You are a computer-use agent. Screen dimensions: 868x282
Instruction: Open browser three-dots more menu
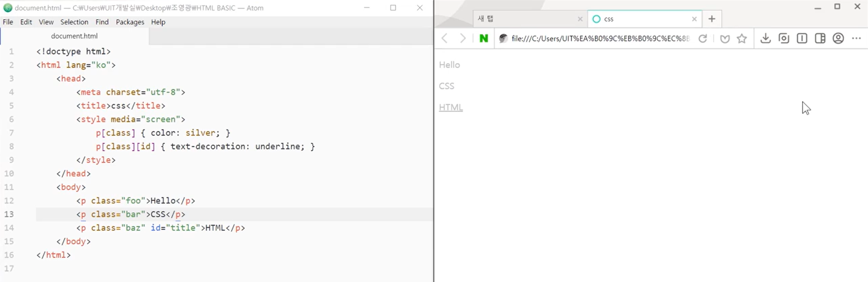(856, 38)
